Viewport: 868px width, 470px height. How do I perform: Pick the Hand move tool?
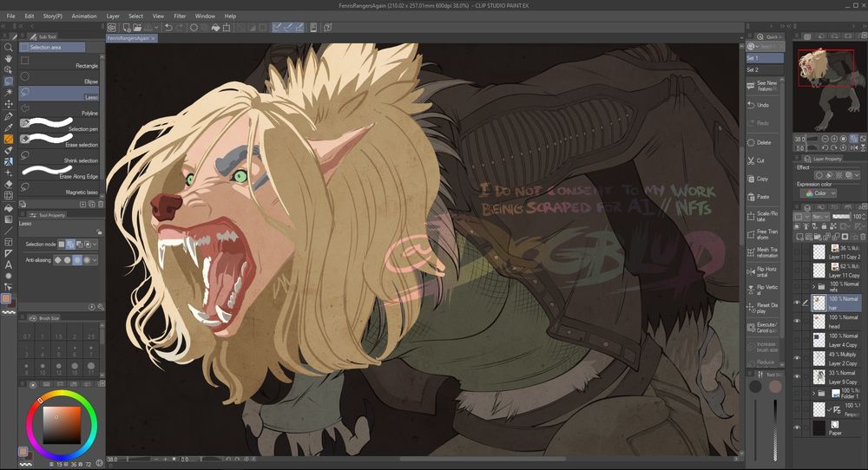pyautogui.click(x=8, y=59)
